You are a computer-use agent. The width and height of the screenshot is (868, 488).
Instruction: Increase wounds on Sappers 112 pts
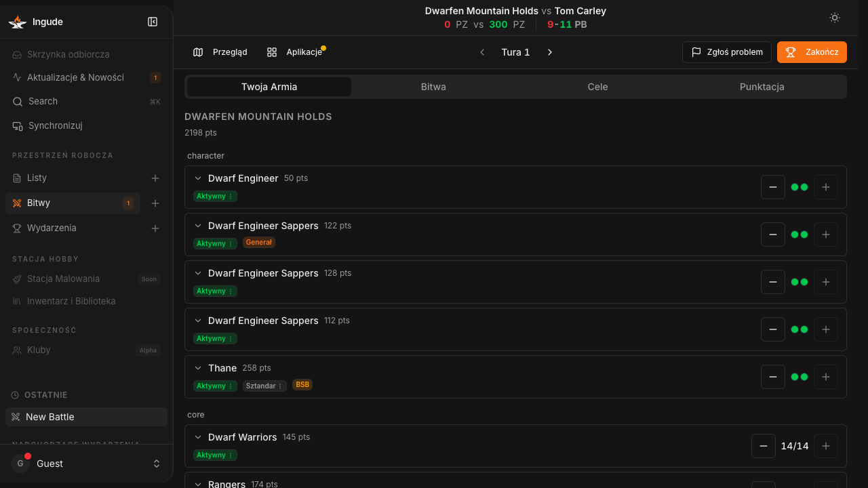pyautogui.click(x=826, y=329)
